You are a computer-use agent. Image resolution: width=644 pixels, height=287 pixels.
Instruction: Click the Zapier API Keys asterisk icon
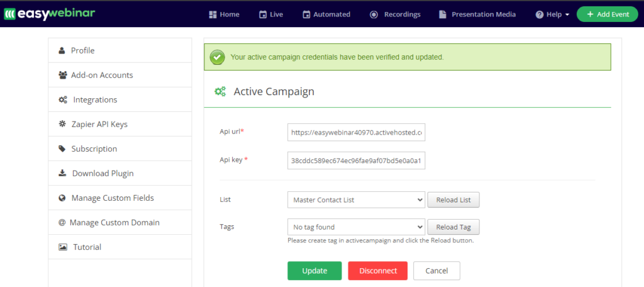tap(62, 124)
